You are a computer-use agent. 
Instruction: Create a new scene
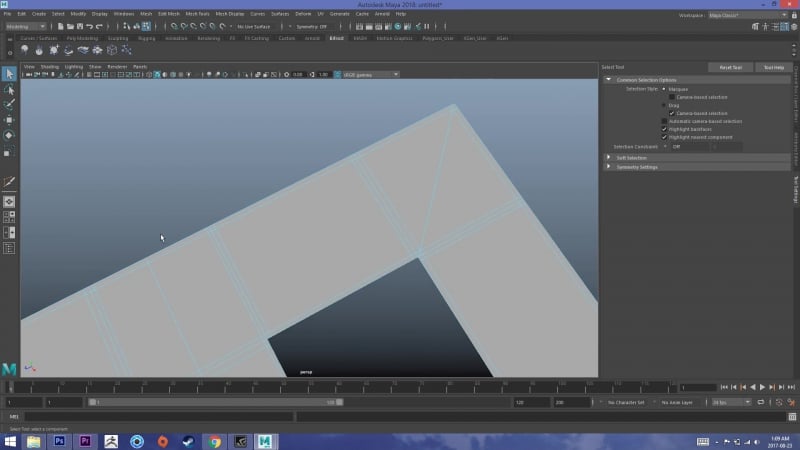60,27
